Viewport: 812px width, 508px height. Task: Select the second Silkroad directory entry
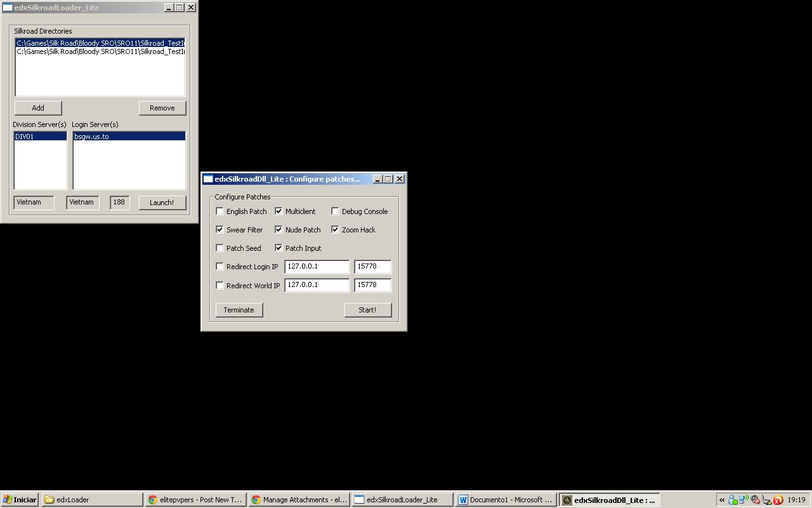[x=100, y=51]
